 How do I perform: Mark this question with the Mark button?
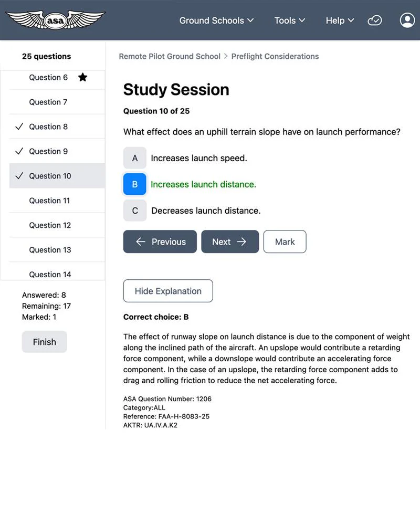(285, 241)
